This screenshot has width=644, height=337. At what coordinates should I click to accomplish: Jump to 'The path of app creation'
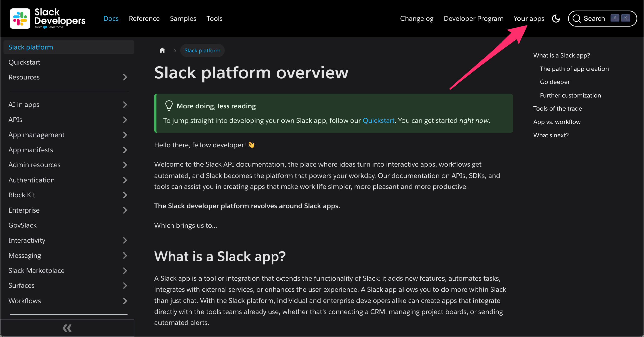(x=574, y=69)
